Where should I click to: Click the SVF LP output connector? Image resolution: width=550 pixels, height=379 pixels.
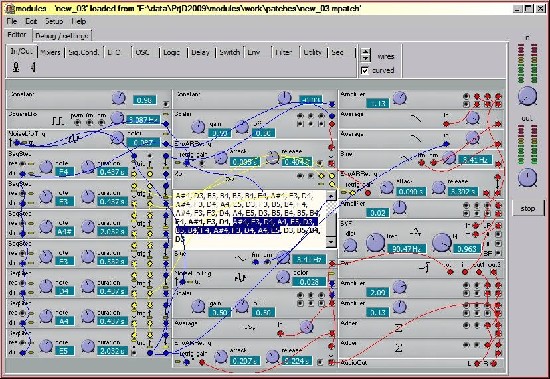coord(497,225)
